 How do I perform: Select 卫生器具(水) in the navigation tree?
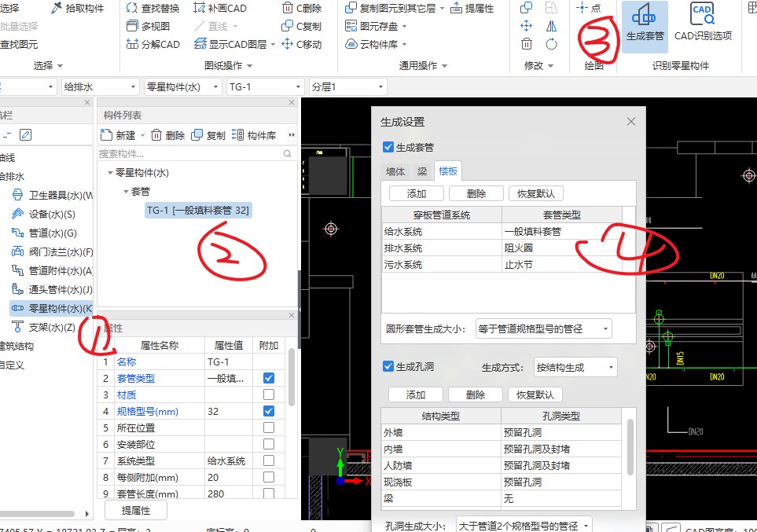point(52,195)
